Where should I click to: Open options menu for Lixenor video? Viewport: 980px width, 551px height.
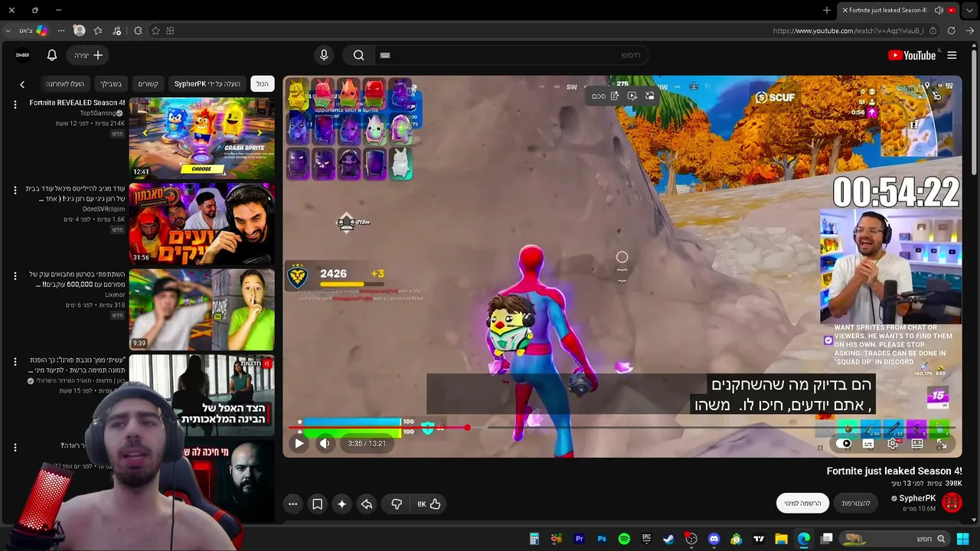tap(15, 275)
